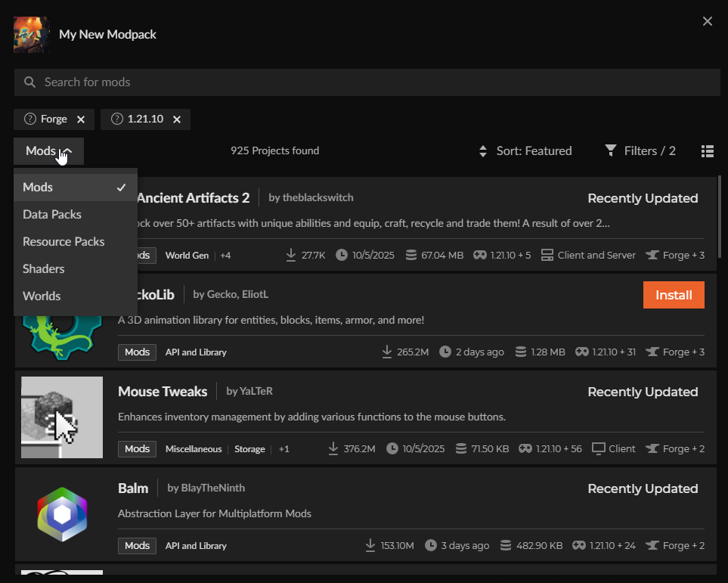Install the GeckoLib mod

[674, 295]
